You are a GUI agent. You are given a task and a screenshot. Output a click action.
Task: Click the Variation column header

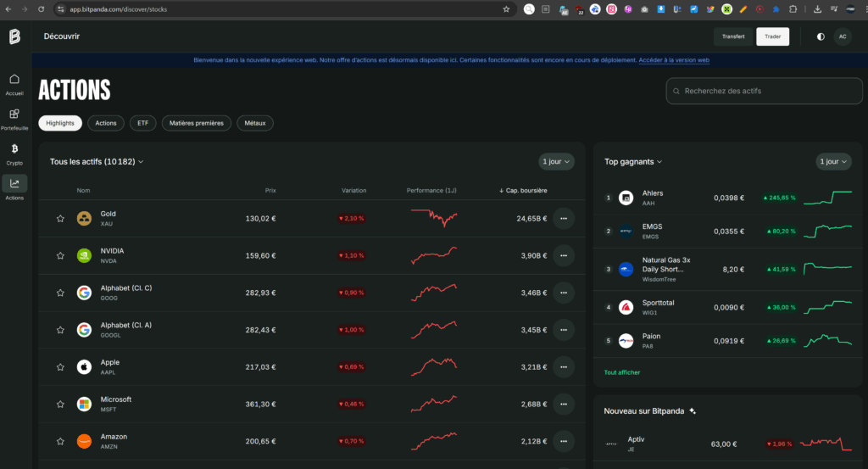click(353, 191)
